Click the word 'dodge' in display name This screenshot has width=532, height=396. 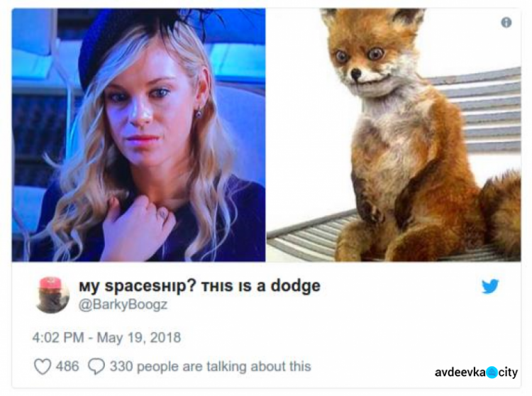(295, 286)
